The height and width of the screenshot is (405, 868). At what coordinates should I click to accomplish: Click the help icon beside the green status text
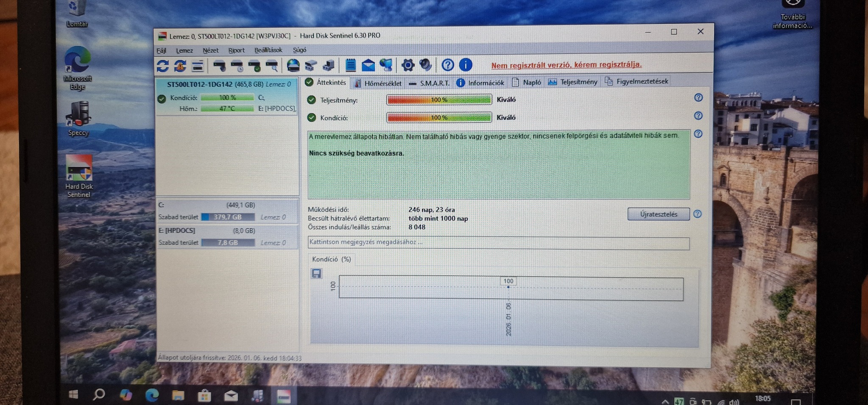[698, 134]
